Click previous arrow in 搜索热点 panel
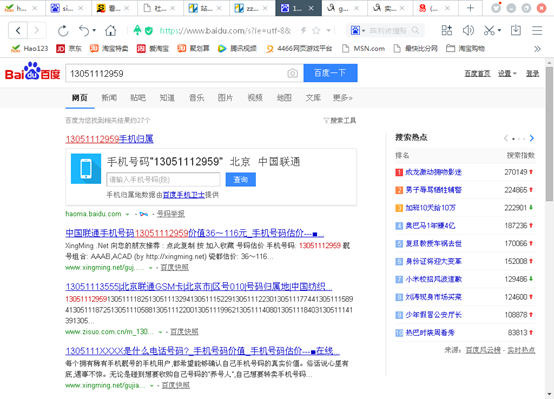 pyautogui.click(x=506, y=138)
